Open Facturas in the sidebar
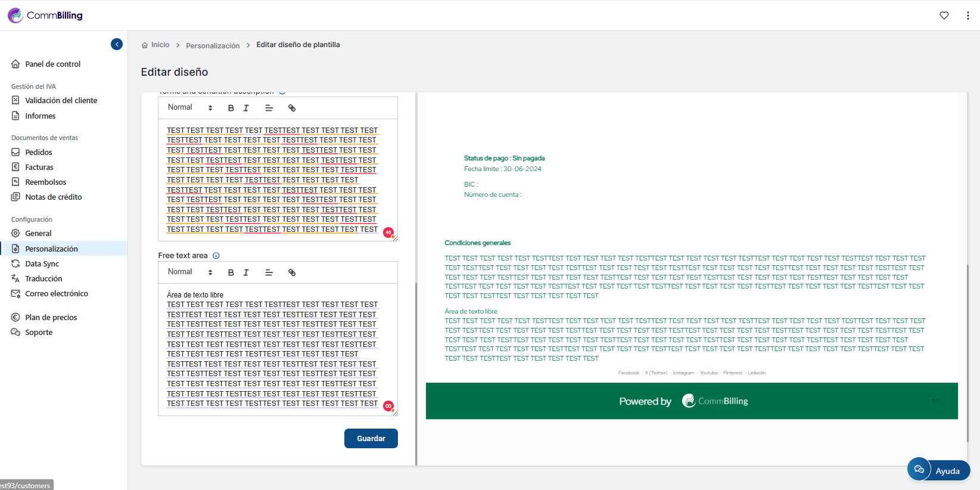Image resolution: width=980 pixels, height=490 pixels. [39, 168]
